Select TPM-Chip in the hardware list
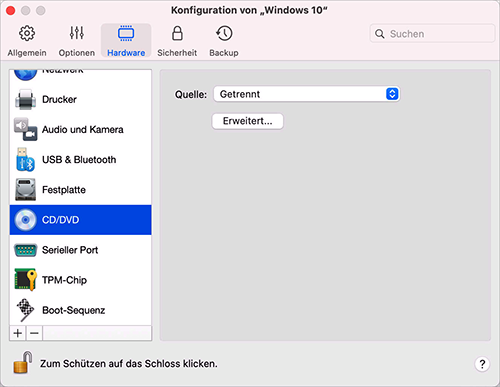 coord(81,280)
